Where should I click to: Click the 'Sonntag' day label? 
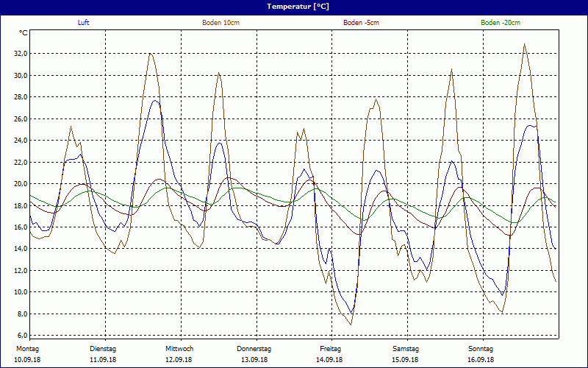481,349
